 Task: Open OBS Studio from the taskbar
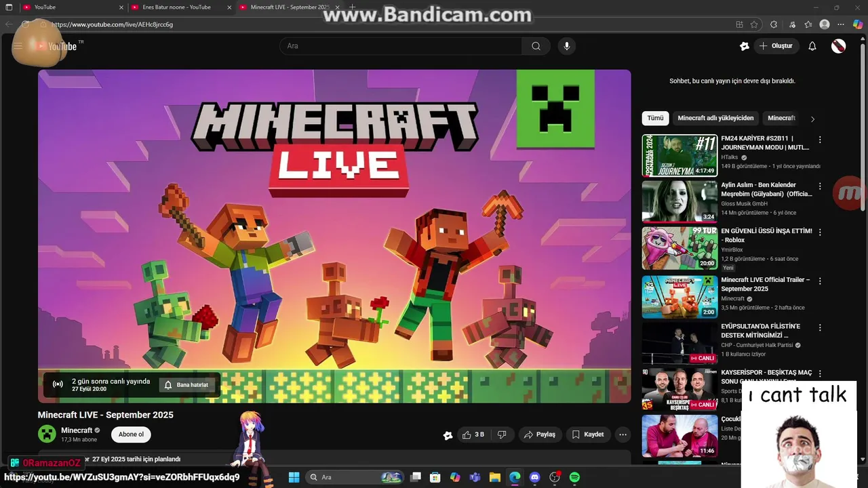(555, 477)
